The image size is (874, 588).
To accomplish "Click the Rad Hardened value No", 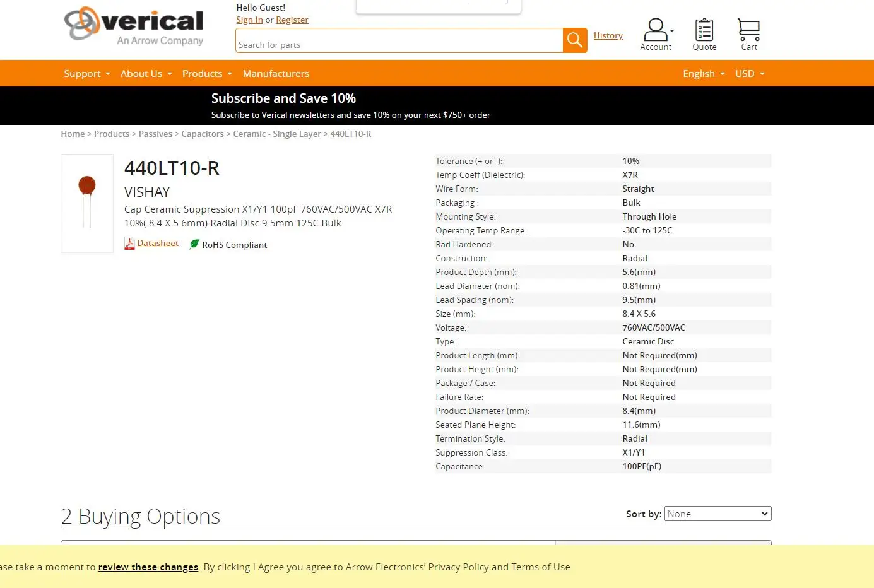I will (x=629, y=244).
